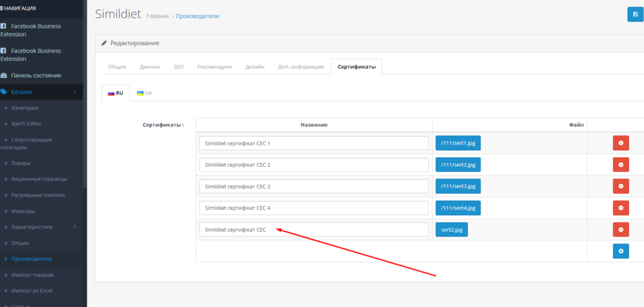Switch to the UA language tab
This screenshot has width=644, height=307.
click(x=144, y=92)
